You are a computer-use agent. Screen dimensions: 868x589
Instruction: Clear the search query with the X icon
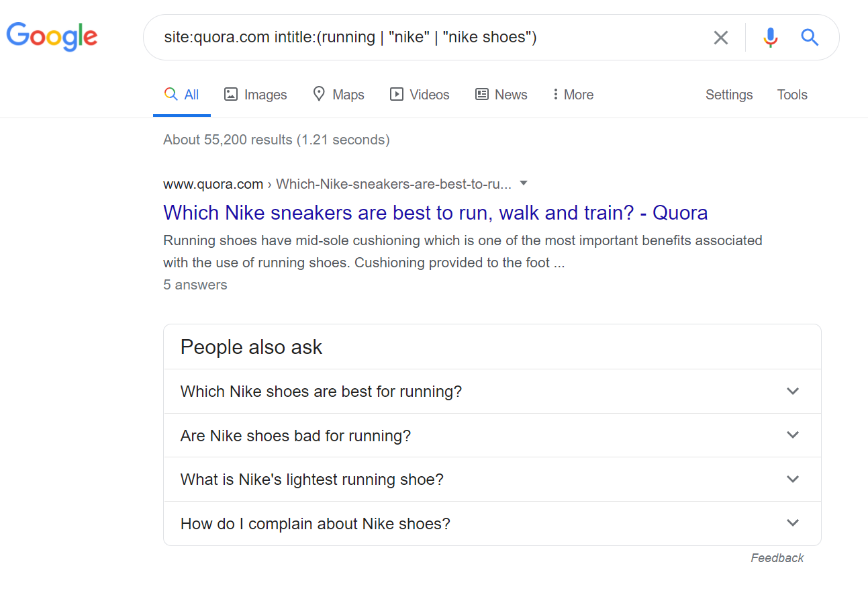pyautogui.click(x=721, y=38)
